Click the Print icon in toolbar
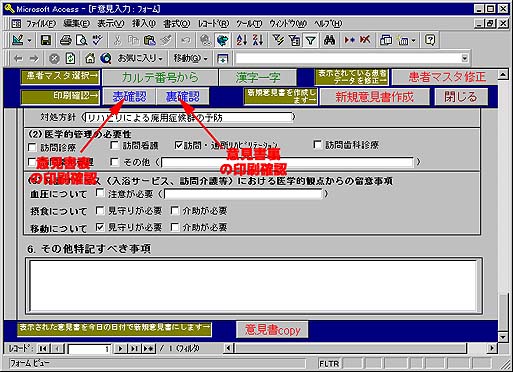 tap(65, 40)
